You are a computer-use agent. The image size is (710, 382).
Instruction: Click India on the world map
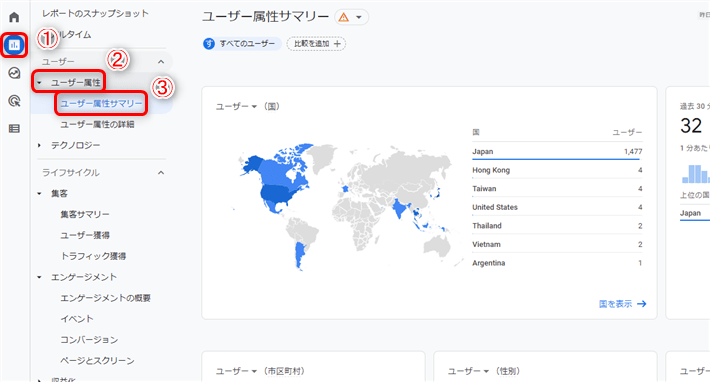click(399, 208)
